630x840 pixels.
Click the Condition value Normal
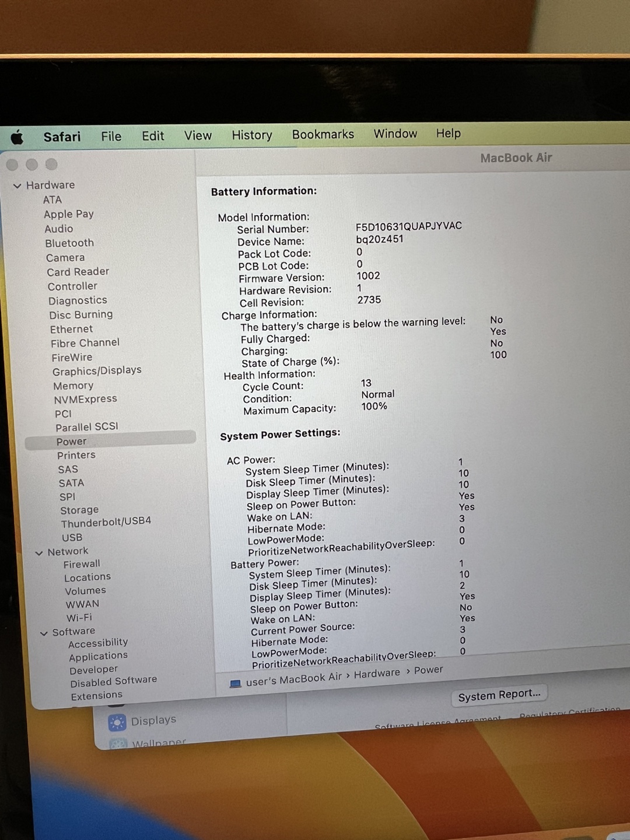(x=378, y=394)
